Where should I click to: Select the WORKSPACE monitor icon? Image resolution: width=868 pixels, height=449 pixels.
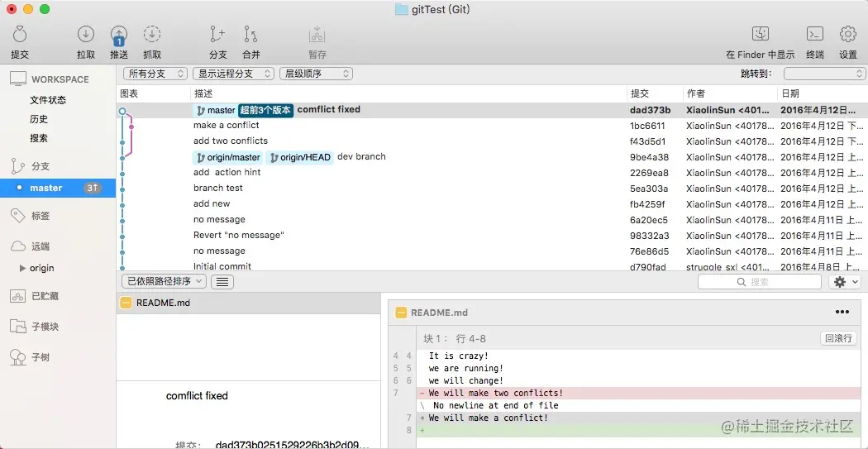tap(18, 79)
